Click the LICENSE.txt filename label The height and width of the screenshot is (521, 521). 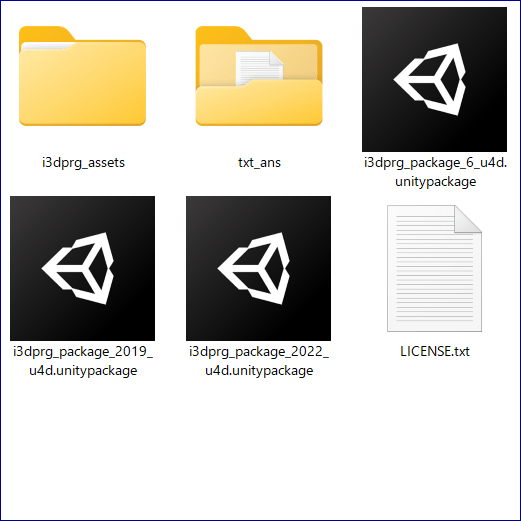(435, 352)
